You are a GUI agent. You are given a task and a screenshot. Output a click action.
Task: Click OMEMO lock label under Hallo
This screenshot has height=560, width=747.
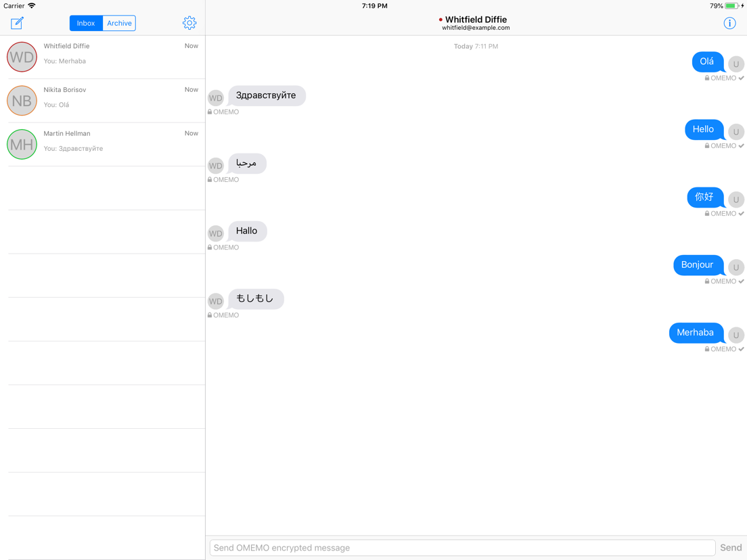click(223, 247)
